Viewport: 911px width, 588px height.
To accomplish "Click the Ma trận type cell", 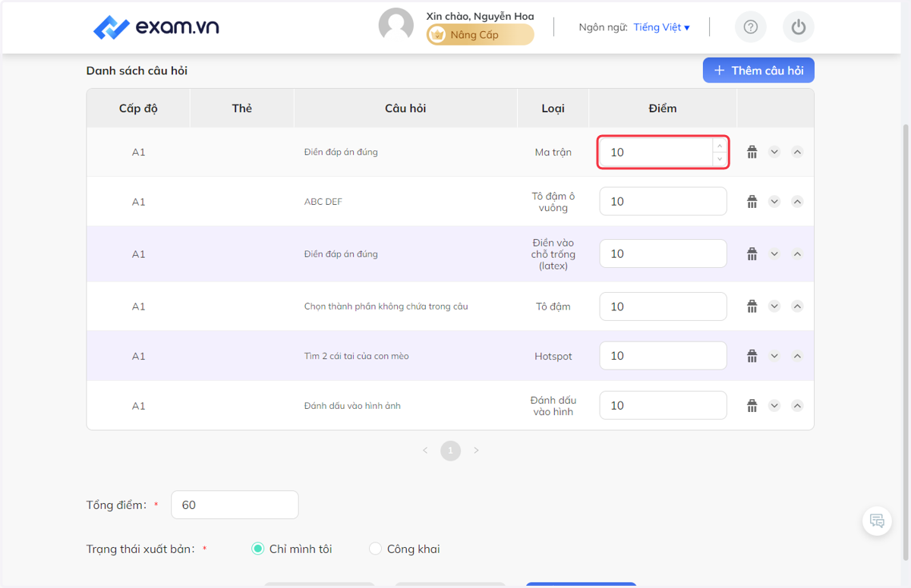I will (x=553, y=152).
